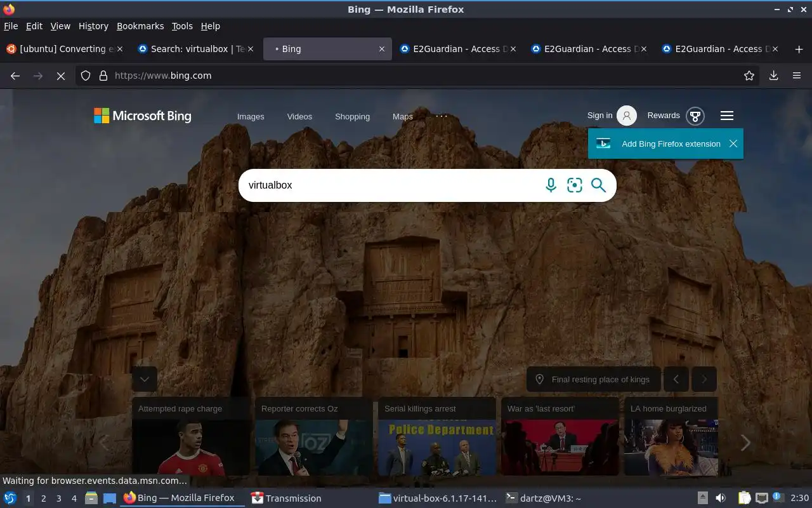The width and height of the screenshot is (812, 508).
Task: Click Images link on Bing
Action: [x=251, y=116]
